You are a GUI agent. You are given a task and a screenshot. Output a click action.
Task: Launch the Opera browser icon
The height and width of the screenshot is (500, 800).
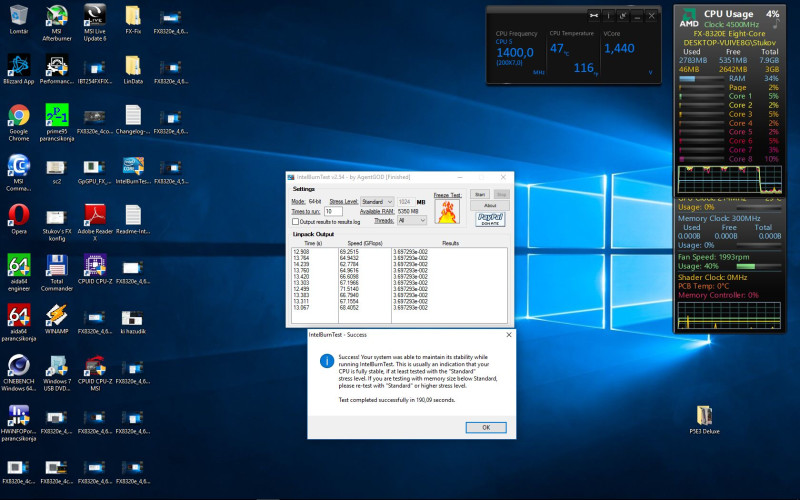19,215
